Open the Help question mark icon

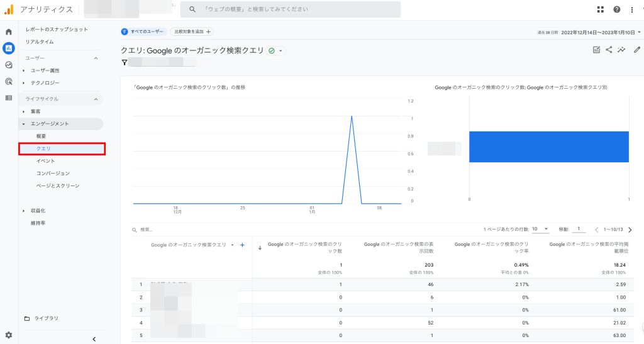point(616,9)
